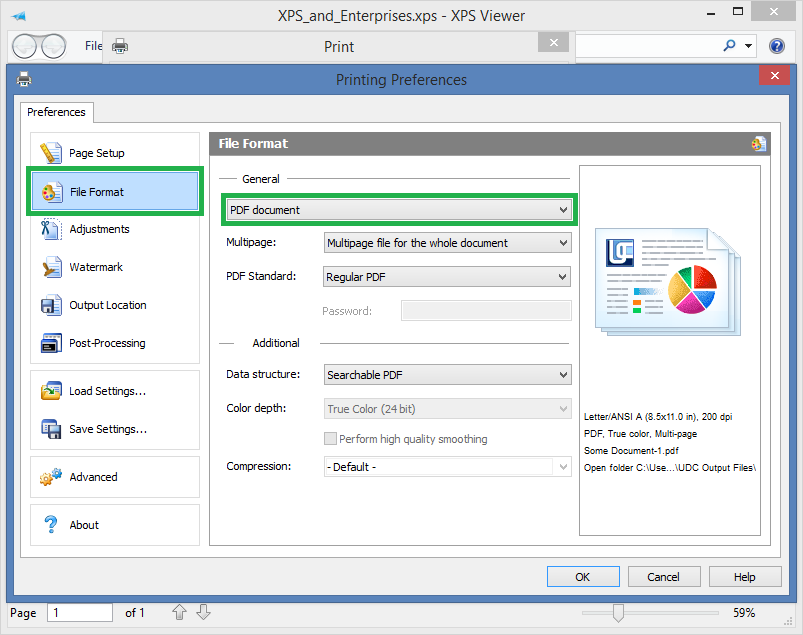Click 'PDF, True color, Multi-page' text
This screenshot has width=803, height=635.
(640, 434)
